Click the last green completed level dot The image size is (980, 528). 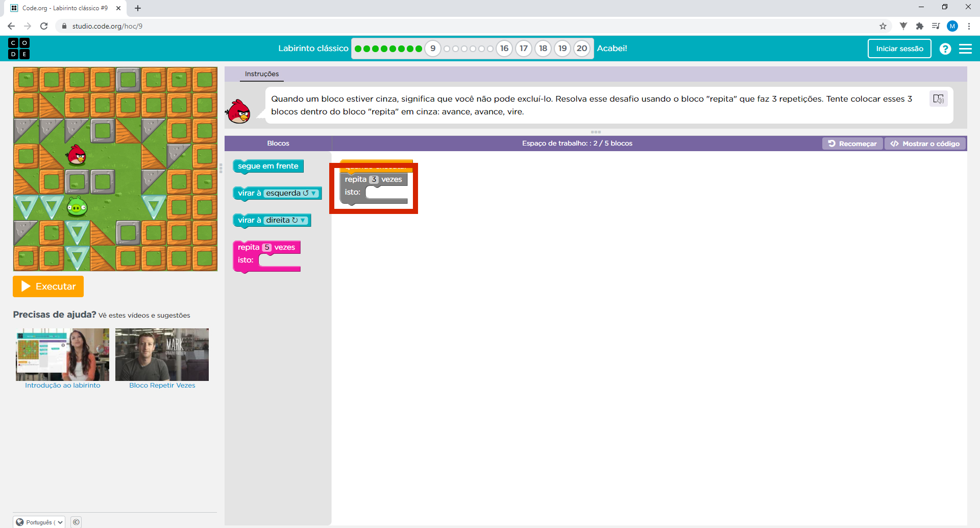(419, 49)
